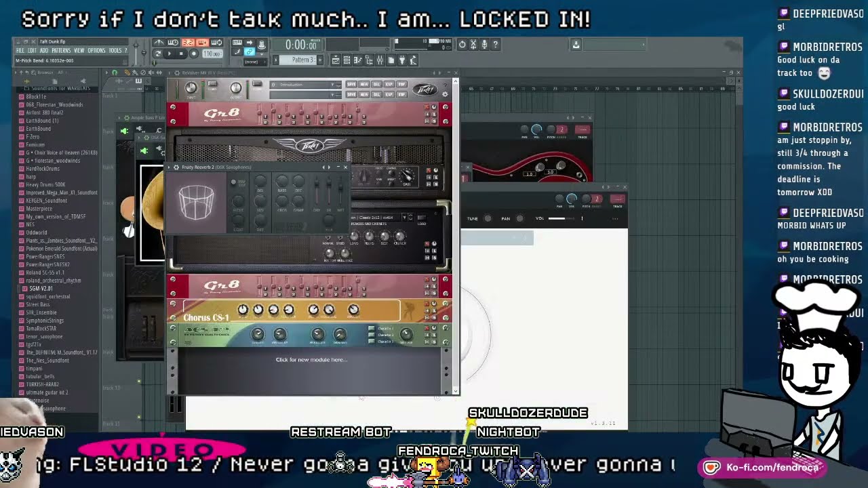Open the PATTERNS menu

pyautogui.click(x=61, y=50)
